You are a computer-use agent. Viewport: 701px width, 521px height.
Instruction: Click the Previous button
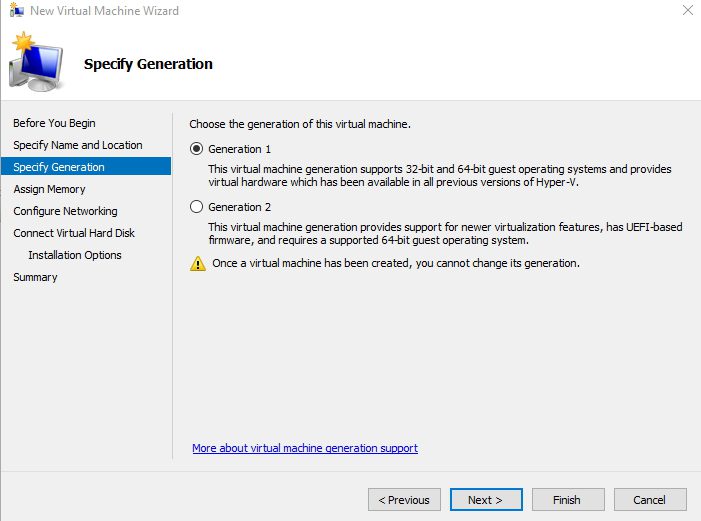pyautogui.click(x=404, y=499)
